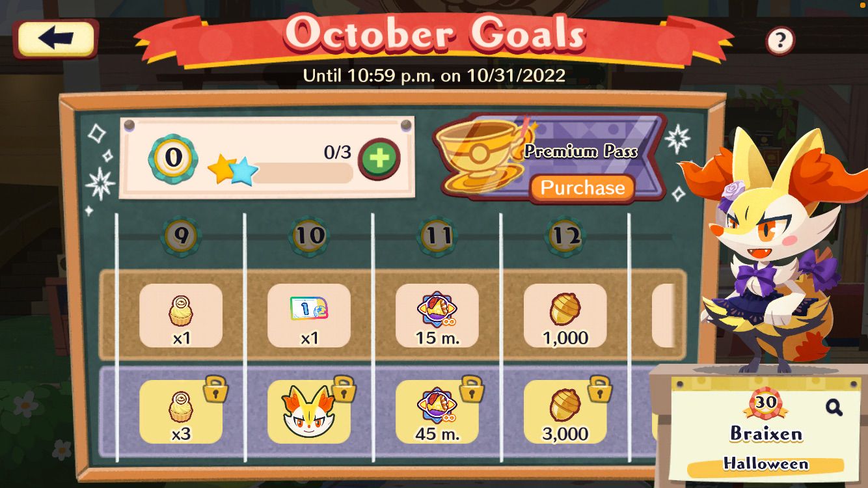The width and height of the screenshot is (868, 488).
Task: Purchase the Premium Pass
Action: point(582,188)
